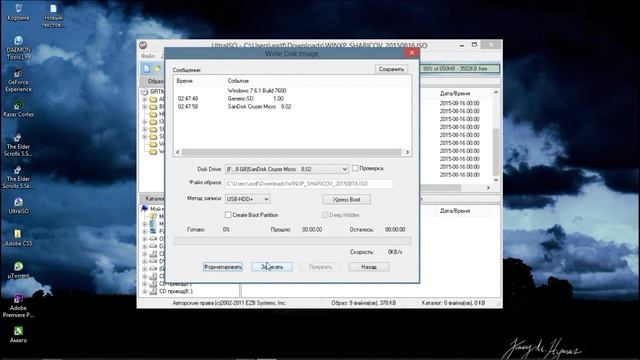Open the Метод записи USB-HDD+ dropdown

[247, 199]
